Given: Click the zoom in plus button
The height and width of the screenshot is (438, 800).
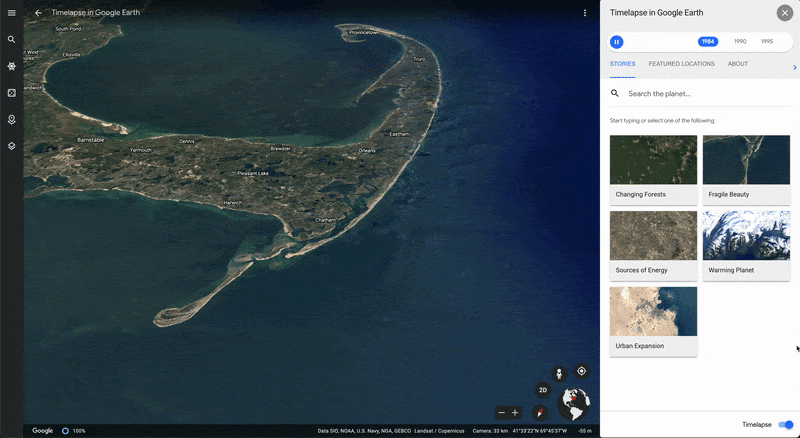Looking at the screenshot, I should [516, 413].
